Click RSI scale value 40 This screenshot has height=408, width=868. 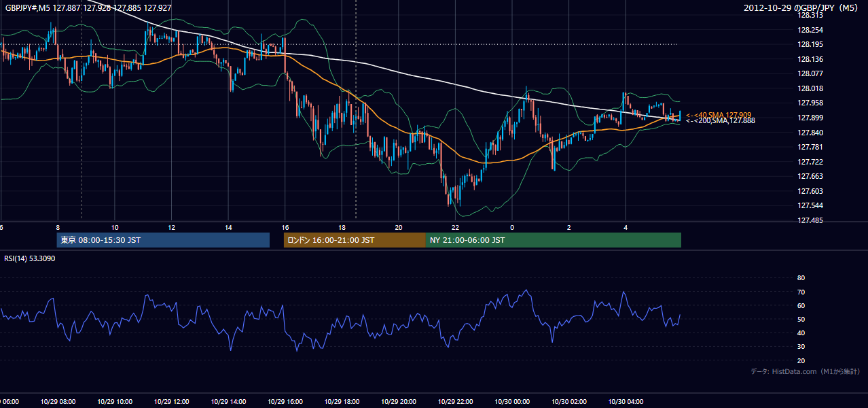(801, 333)
